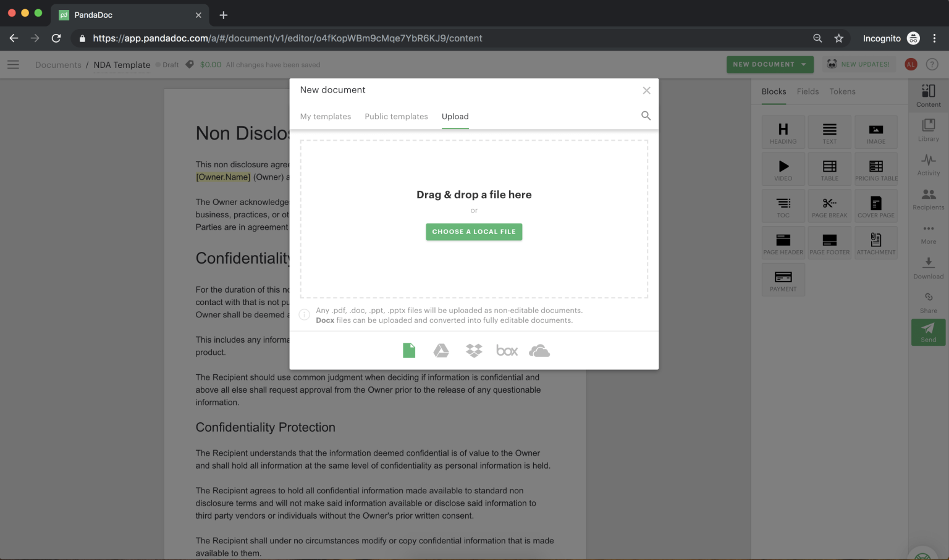
Task: Open the NEW UPDATES announcement
Action: click(x=859, y=64)
